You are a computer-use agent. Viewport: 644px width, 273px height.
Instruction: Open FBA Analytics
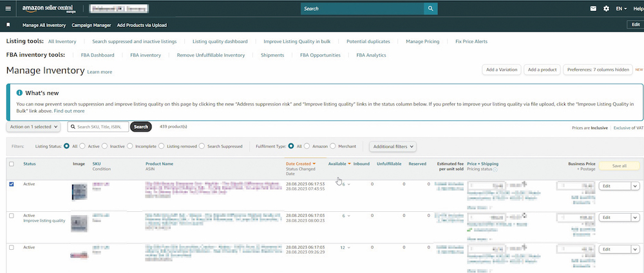pyautogui.click(x=372, y=55)
